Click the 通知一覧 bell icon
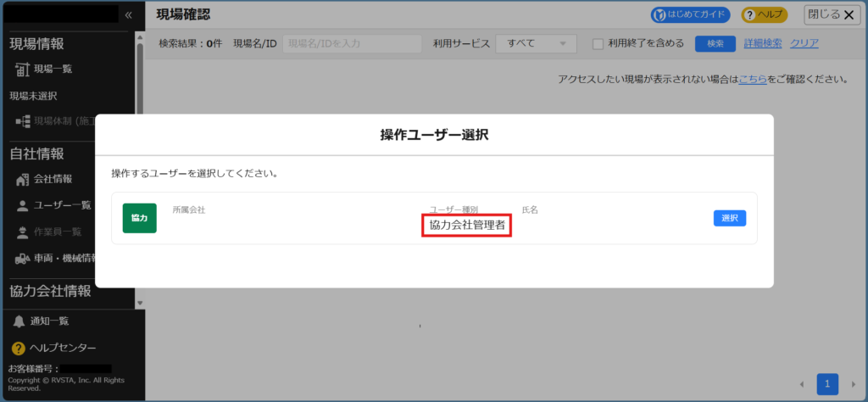 click(19, 321)
